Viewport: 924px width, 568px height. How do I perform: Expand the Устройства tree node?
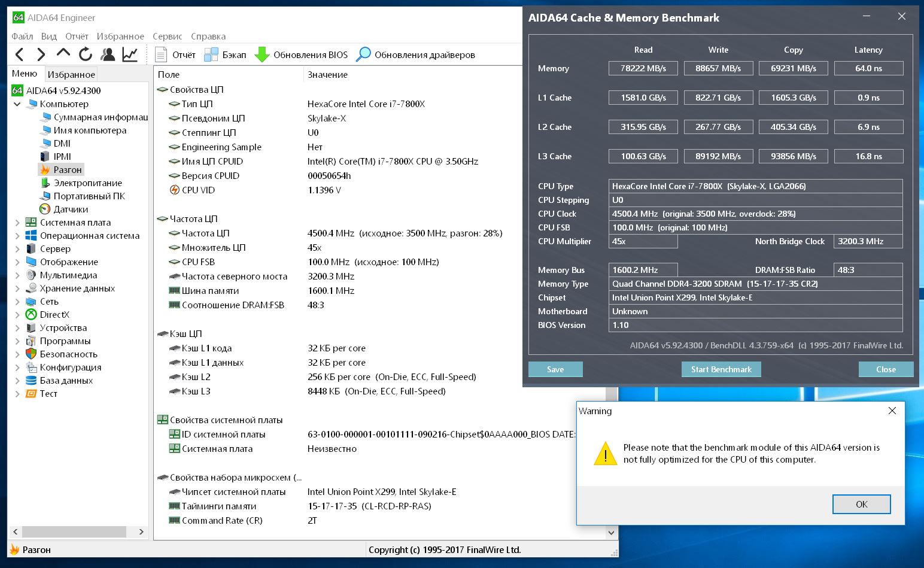(x=17, y=328)
